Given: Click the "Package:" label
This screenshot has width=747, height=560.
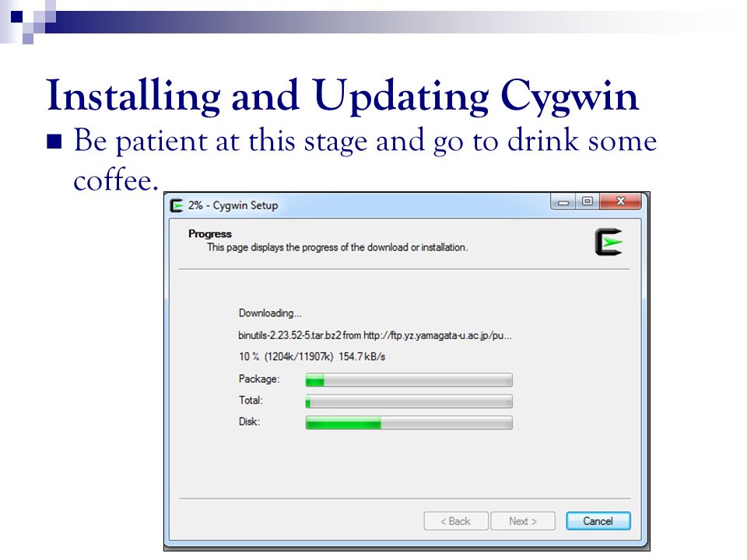Looking at the screenshot, I should tap(259, 379).
